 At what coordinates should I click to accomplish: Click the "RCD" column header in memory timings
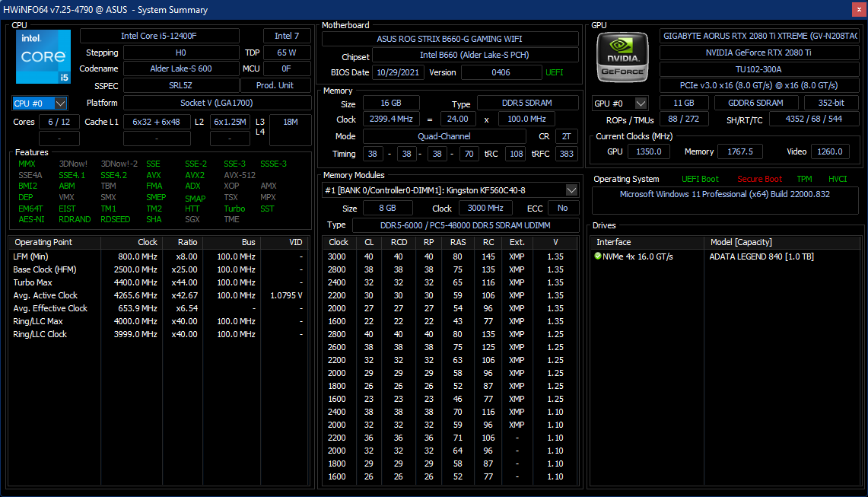(x=399, y=242)
